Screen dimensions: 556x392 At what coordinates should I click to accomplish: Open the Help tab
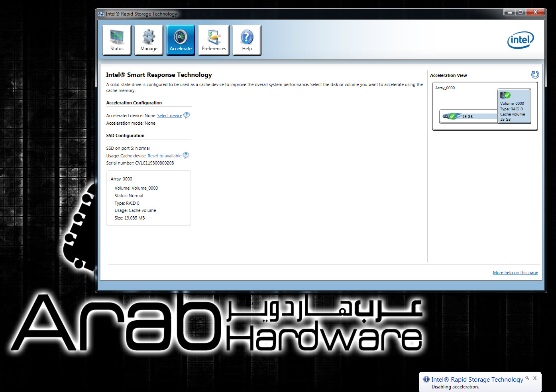tap(247, 40)
